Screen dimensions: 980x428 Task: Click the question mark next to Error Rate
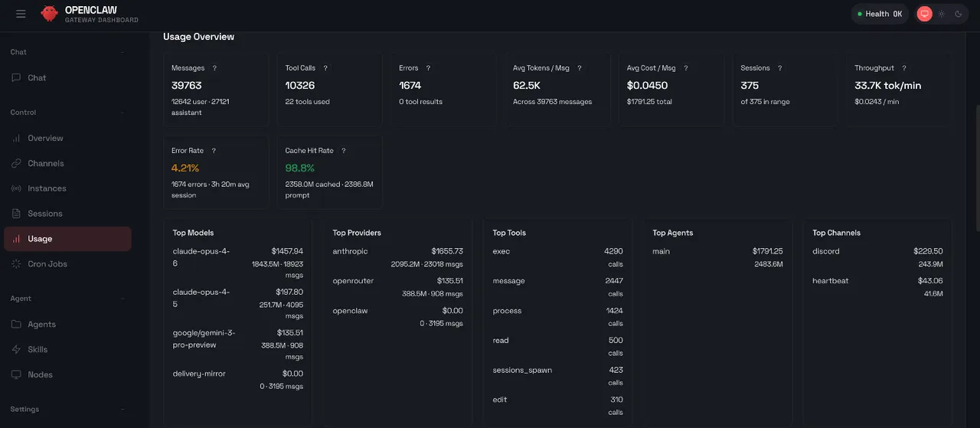[214, 151]
